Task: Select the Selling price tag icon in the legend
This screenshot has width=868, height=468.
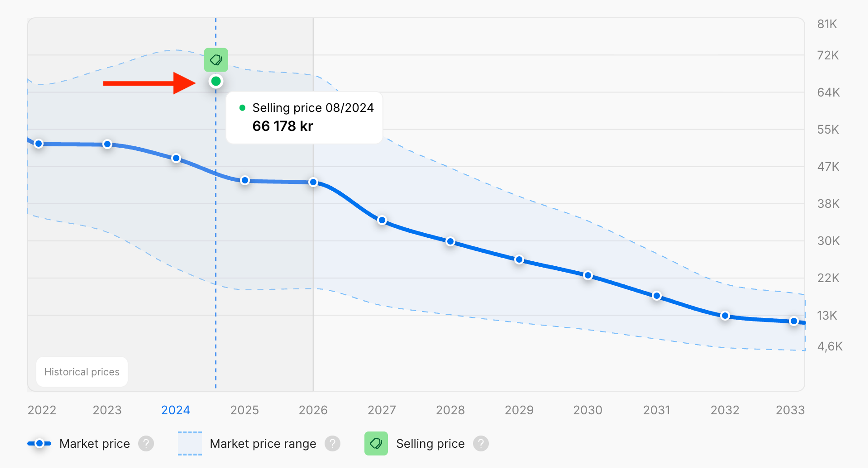Action: pos(376,443)
